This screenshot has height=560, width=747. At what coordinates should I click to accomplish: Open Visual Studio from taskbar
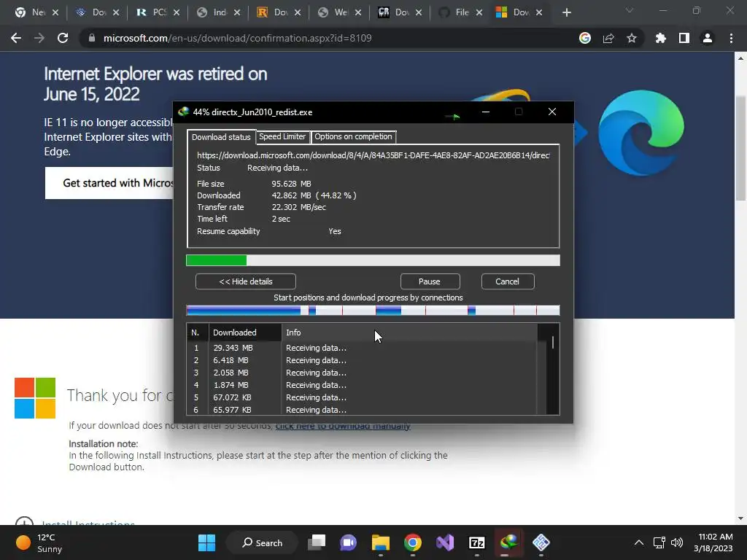445,542
